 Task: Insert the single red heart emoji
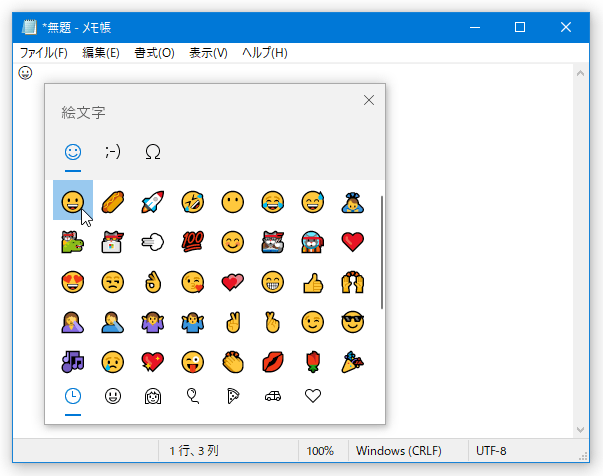(353, 242)
